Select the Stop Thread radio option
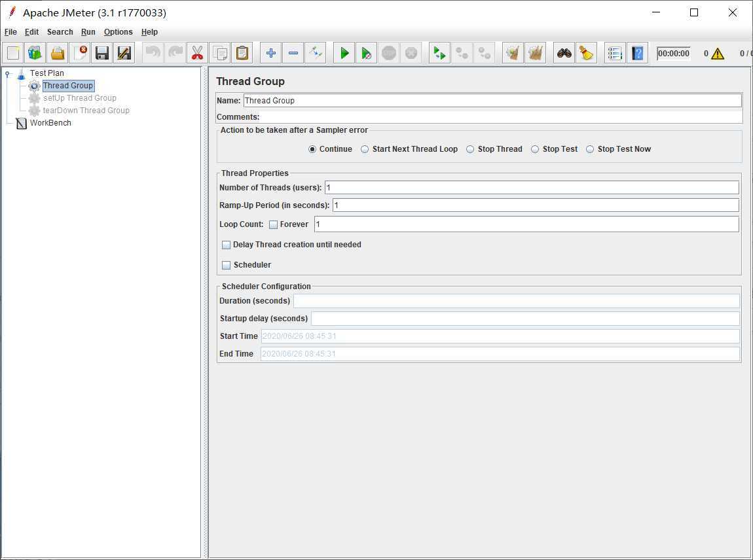753x560 pixels. [470, 149]
